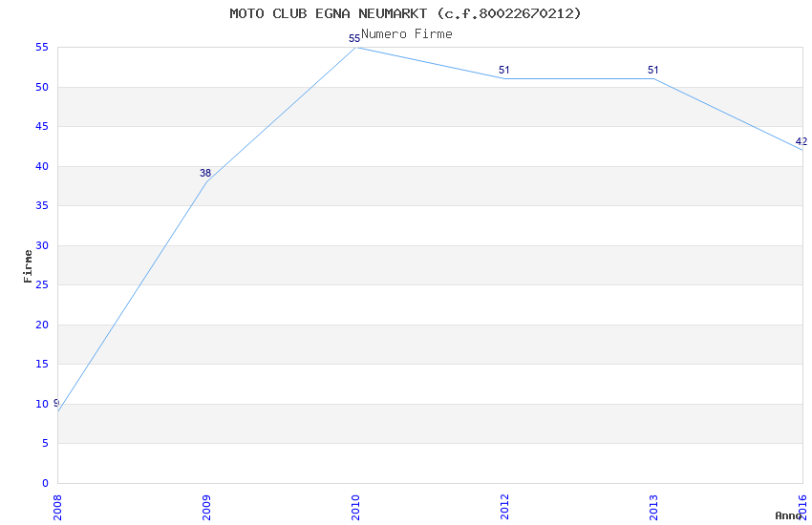Click the 15 tick on the y-axis
The width and height of the screenshot is (812, 525).
click(x=43, y=364)
